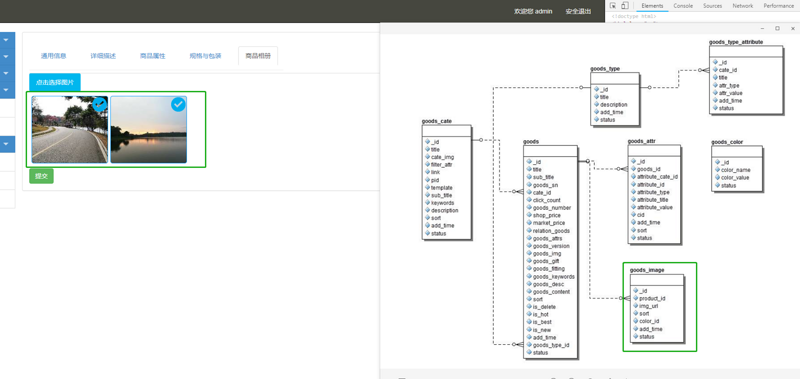Click the diamond icon beside color_id
The width and height of the screenshot is (800, 379).
636,321
